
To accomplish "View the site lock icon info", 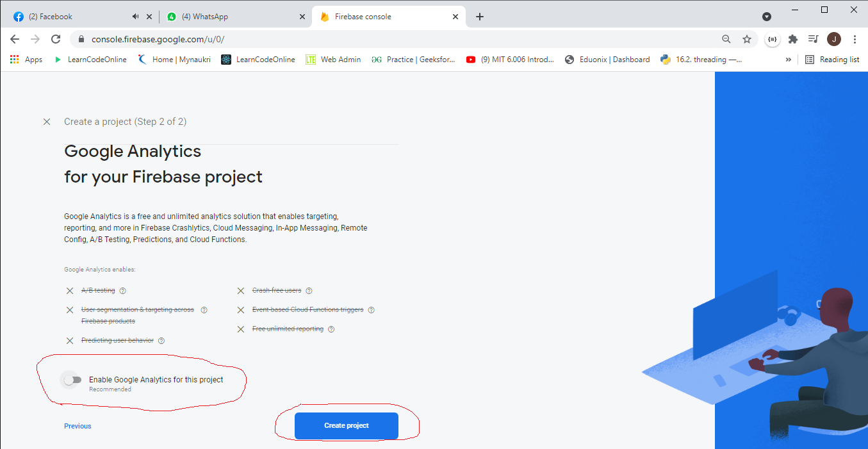I will [x=81, y=39].
